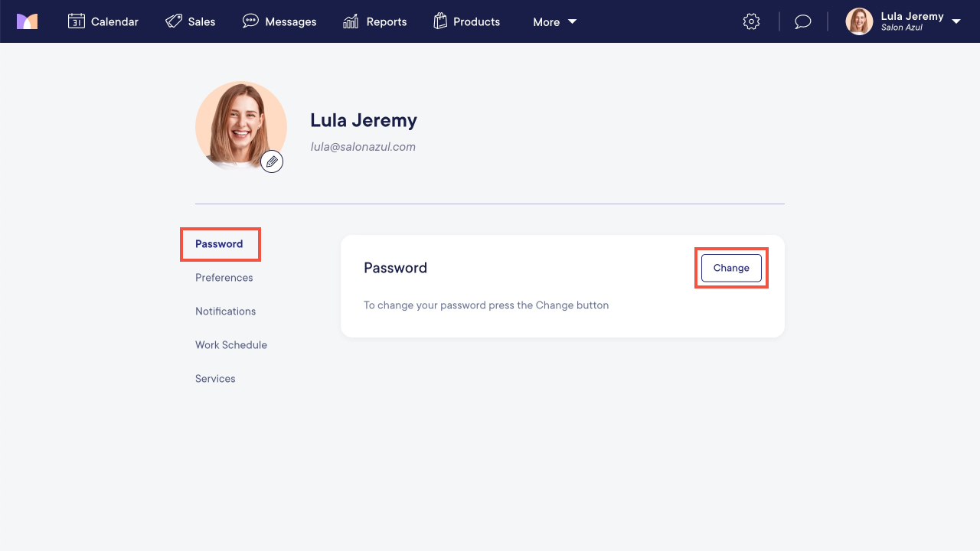Open the chat bubble icon

point(802,21)
